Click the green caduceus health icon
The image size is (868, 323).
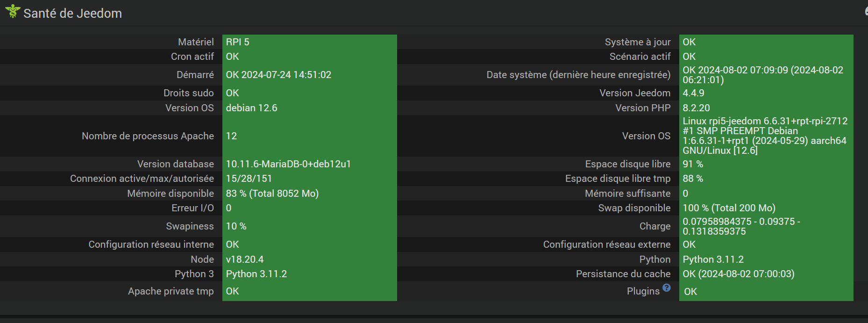click(x=13, y=11)
